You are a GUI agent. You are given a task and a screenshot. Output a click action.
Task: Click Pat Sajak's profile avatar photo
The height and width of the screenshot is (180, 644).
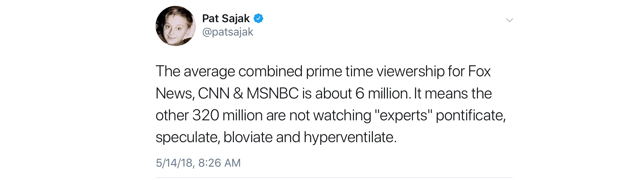[176, 26]
